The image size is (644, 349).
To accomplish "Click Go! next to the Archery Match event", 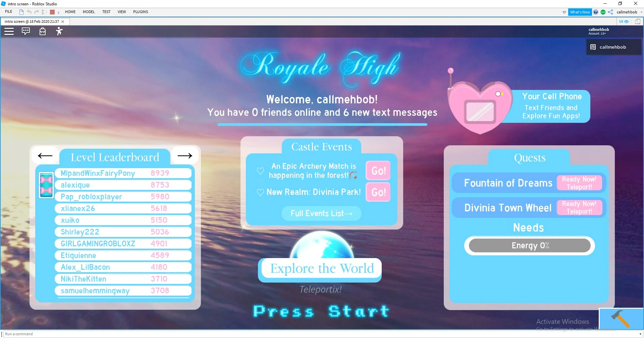I will point(378,170).
